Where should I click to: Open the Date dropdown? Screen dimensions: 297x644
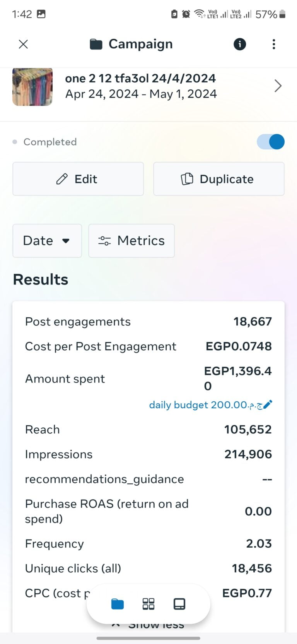click(47, 241)
